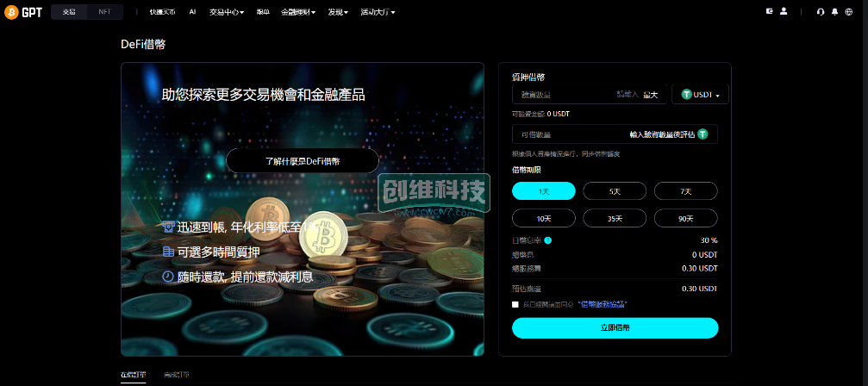Open the USDT currency dropdown
This screenshot has height=386, width=868.
tap(700, 95)
